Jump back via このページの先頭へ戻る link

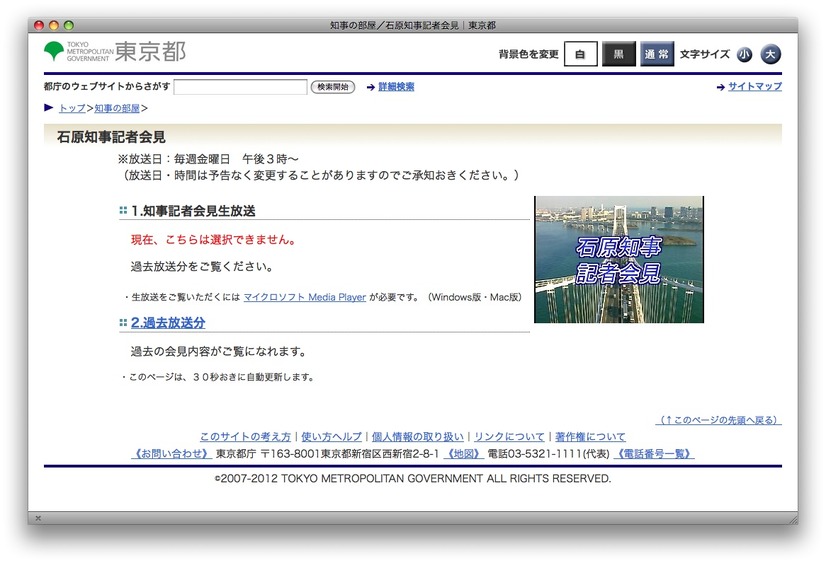[719, 420]
